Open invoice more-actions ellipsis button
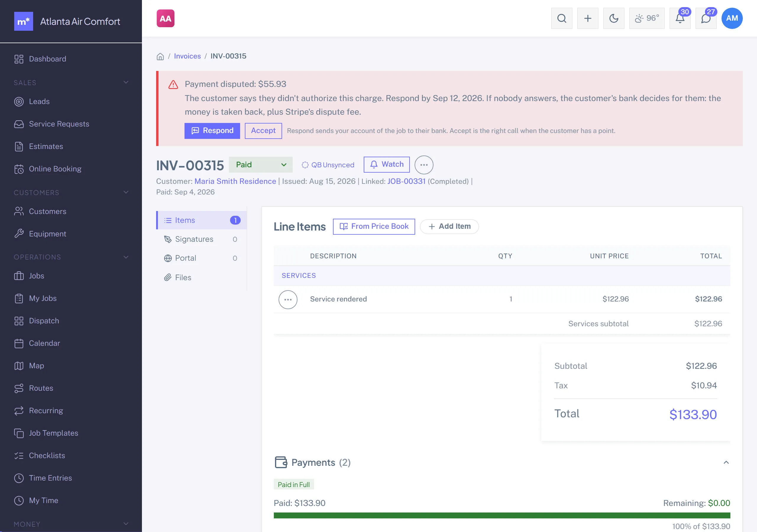The height and width of the screenshot is (532, 757). (424, 165)
